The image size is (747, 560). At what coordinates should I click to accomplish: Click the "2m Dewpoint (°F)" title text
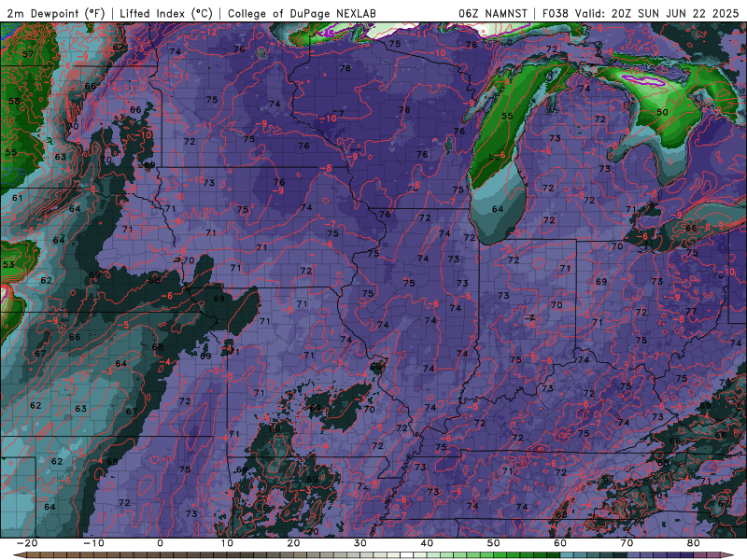(x=56, y=13)
